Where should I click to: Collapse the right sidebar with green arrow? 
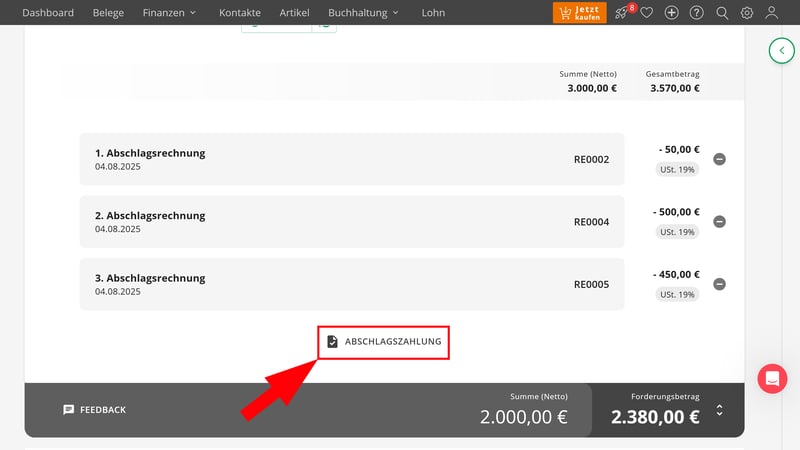pyautogui.click(x=781, y=50)
